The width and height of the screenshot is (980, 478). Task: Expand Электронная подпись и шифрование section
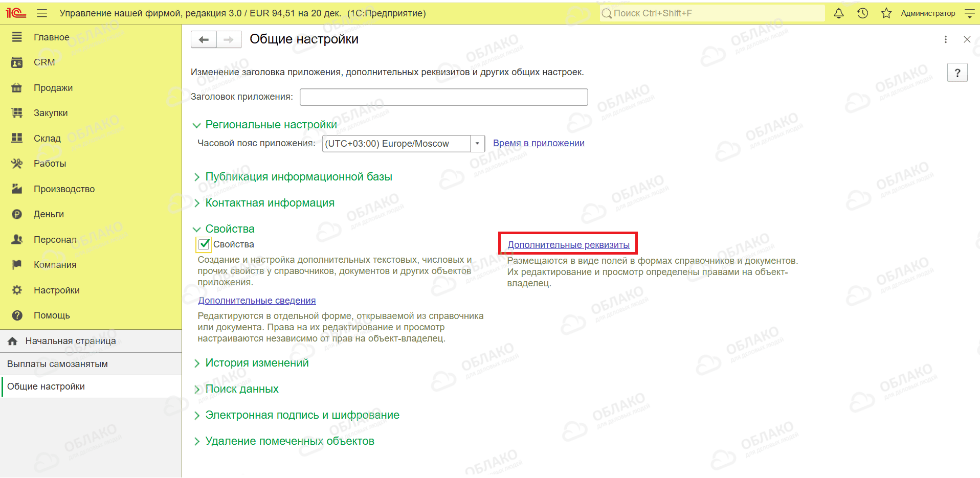tap(302, 415)
